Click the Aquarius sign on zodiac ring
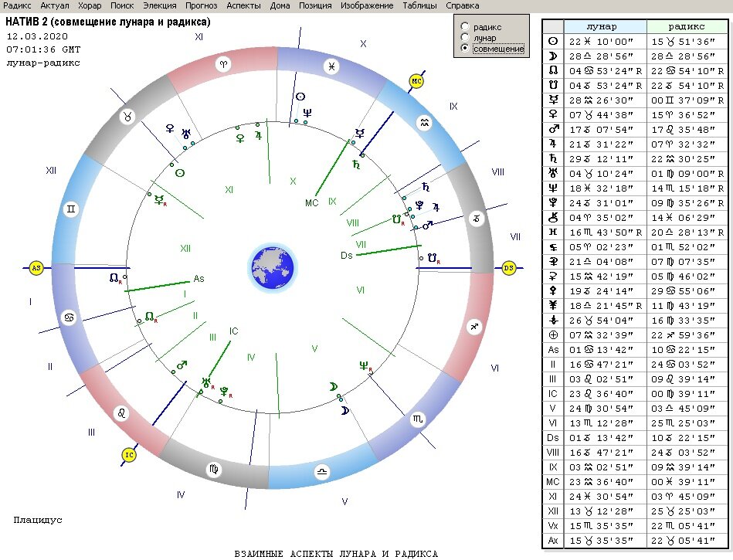This screenshot has height=560, width=733. 424,124
